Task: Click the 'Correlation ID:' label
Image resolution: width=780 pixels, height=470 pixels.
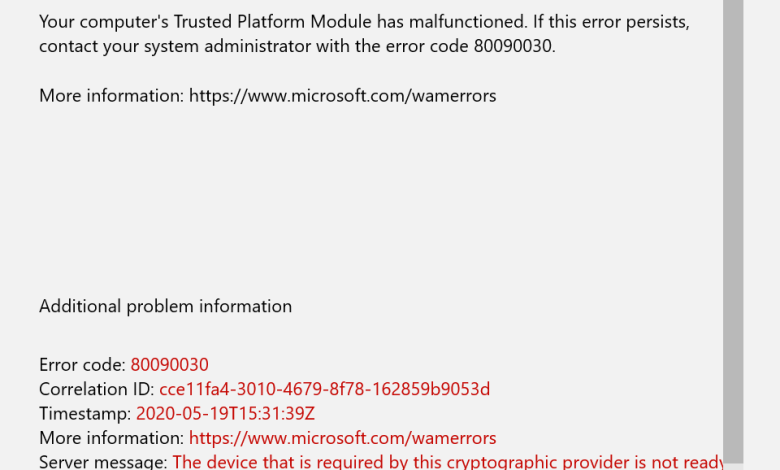Action: [97, 389]
